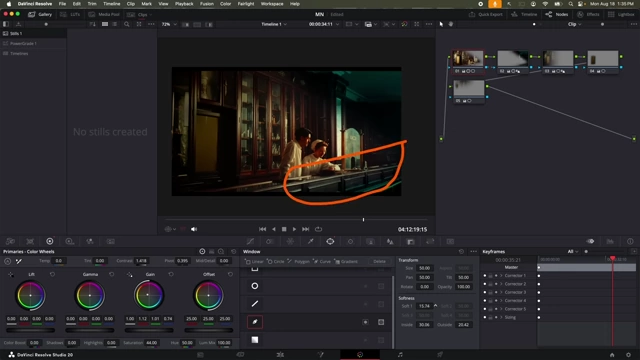Open the 3D stereo palette icon
The width and height of the screenshot is (640, 360).
[450, 242]
